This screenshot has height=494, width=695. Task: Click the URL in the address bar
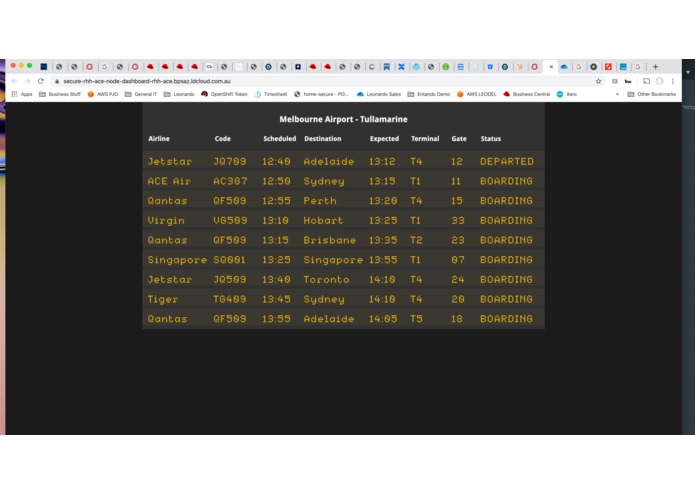[x=147, y=81]
